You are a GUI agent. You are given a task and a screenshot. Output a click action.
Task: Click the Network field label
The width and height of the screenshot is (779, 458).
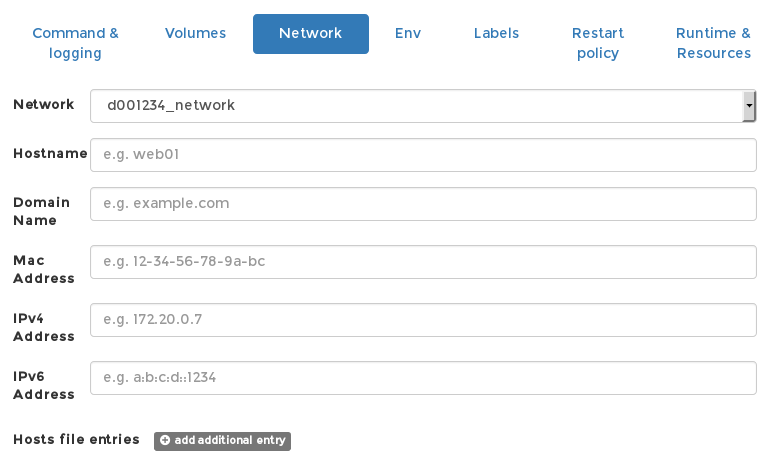point(44,104)
